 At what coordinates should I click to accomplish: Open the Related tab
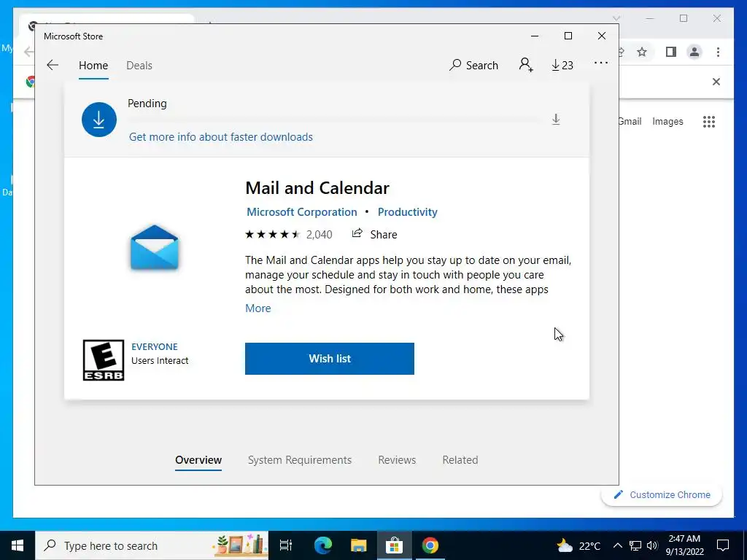460,460
